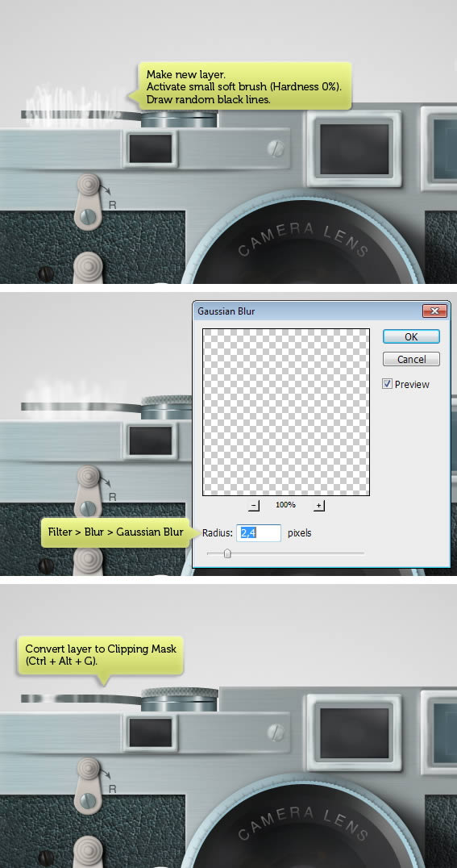Confirm the blur with OK
This screenshot has width=457, height=868.
[x=411, y=336]
